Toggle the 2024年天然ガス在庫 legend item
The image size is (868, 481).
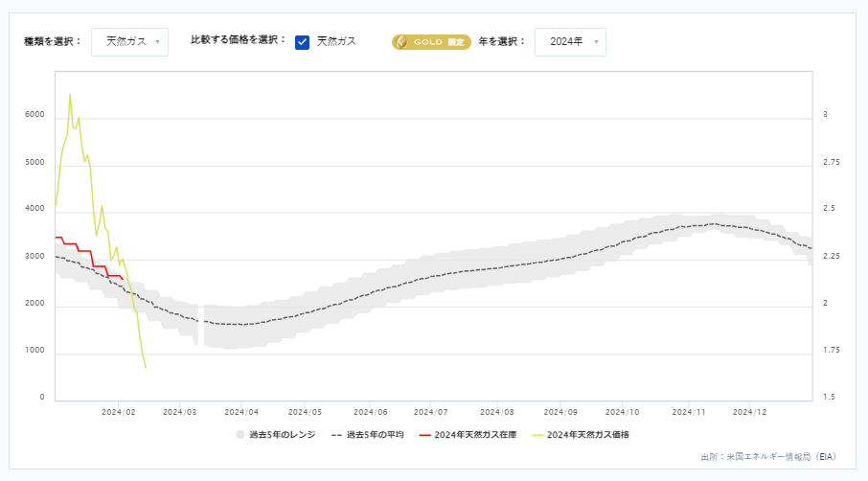(468, 435)
